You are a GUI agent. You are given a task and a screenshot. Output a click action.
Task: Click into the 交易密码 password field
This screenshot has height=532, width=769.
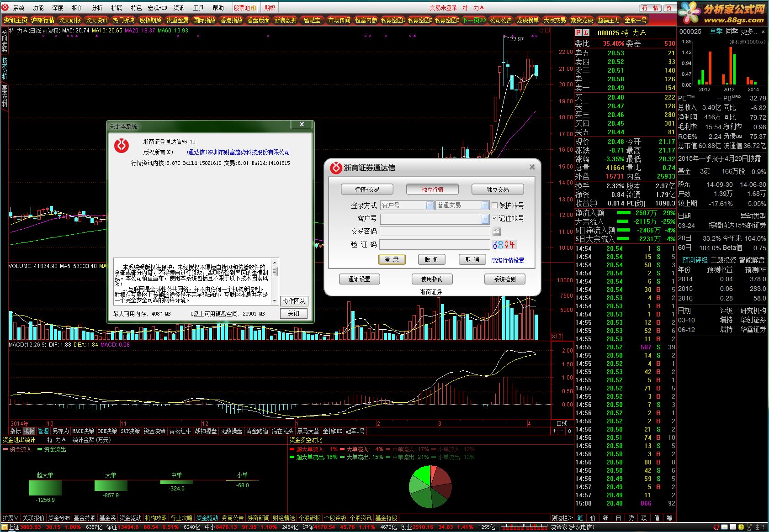[x=435, y=232]
